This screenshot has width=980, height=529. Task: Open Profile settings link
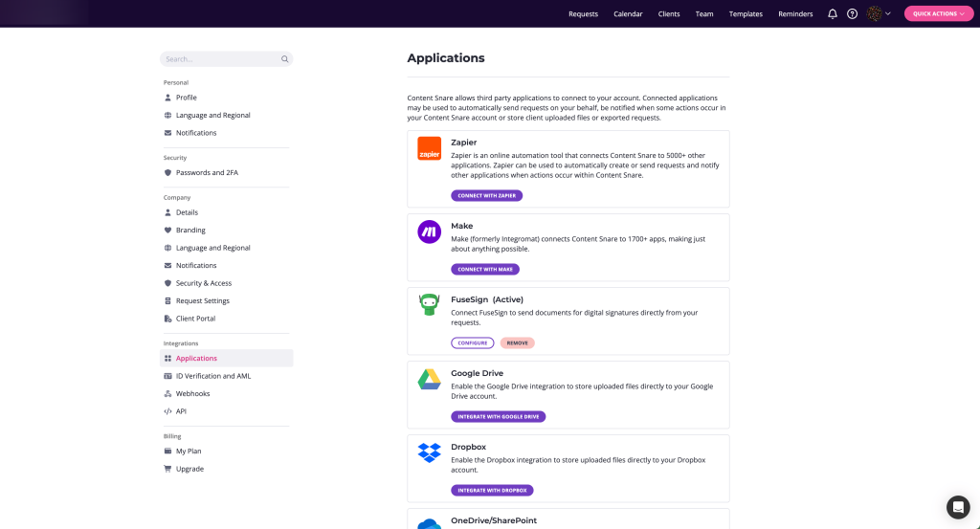(x=187, y=98)
